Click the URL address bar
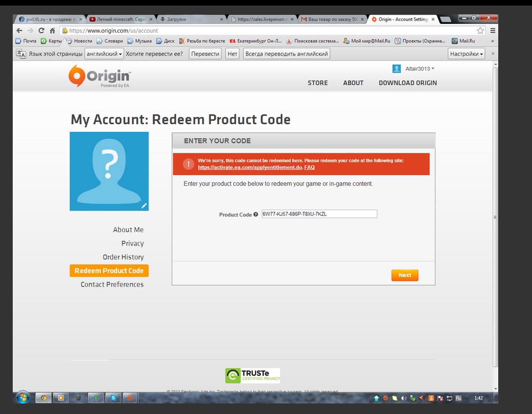The height and width of the screenshot is (414, 532). point(268,30)
